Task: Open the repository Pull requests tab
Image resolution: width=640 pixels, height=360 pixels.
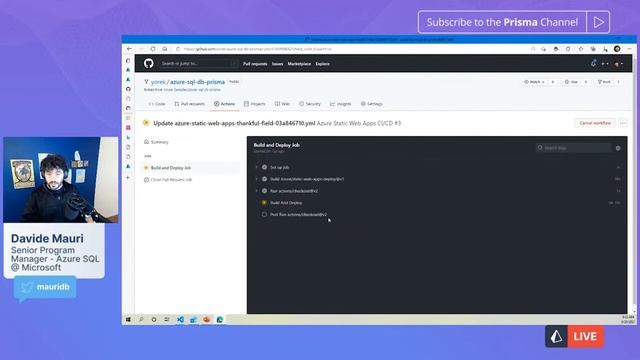Action: [189, 104]
